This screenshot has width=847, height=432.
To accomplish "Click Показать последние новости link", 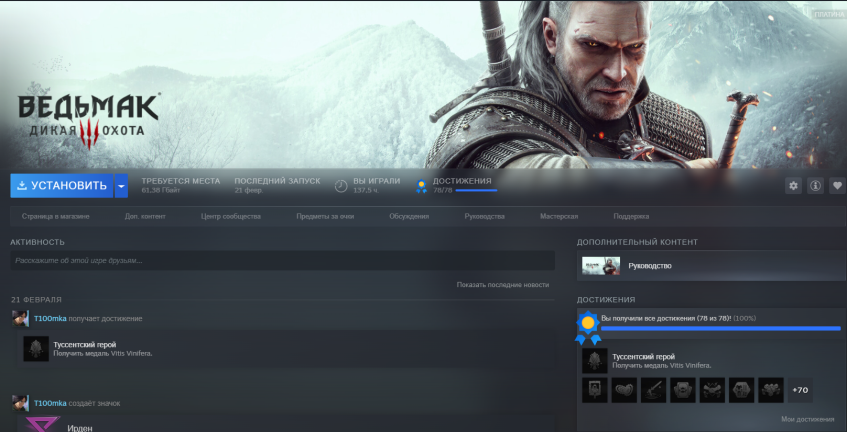I will pyautogui.click(x=502, y=284).
